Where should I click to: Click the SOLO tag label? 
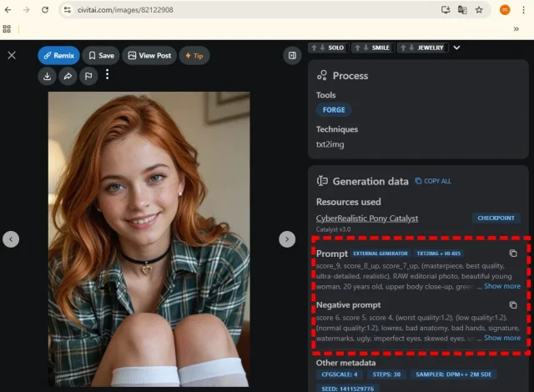coord(335,48)
